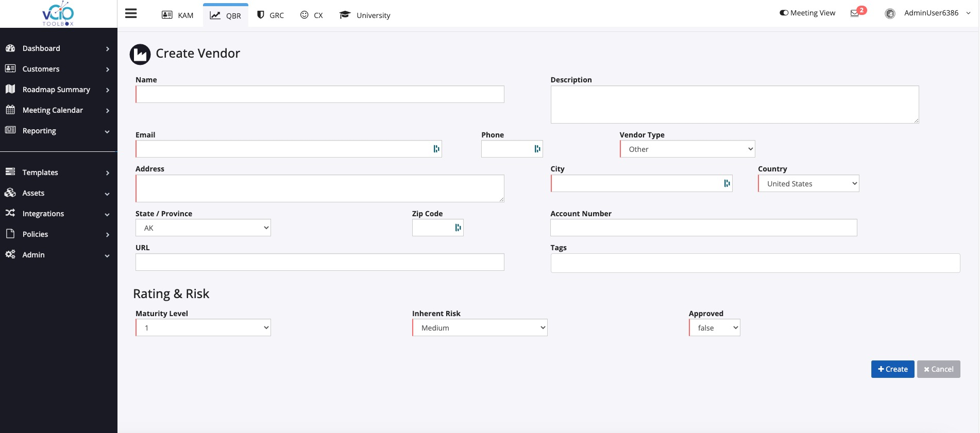
Task: Open the Maturity Level dropdown
Action: click(203, 327)
